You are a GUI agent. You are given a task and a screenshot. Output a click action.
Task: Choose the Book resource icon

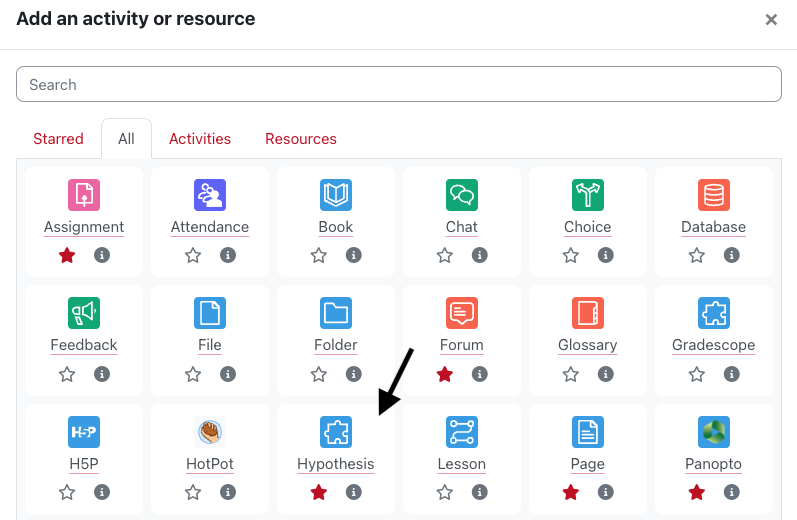[x=336, y=194]
